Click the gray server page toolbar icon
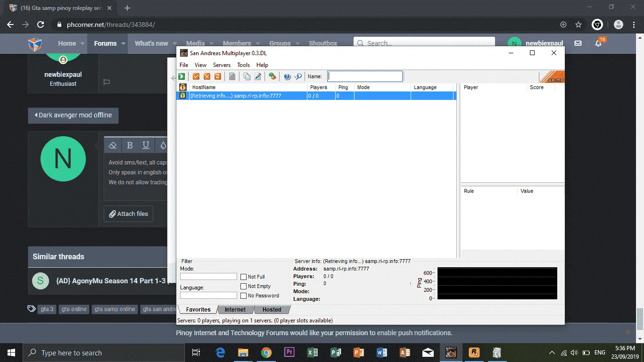644x362 pixels. point(232,76)
